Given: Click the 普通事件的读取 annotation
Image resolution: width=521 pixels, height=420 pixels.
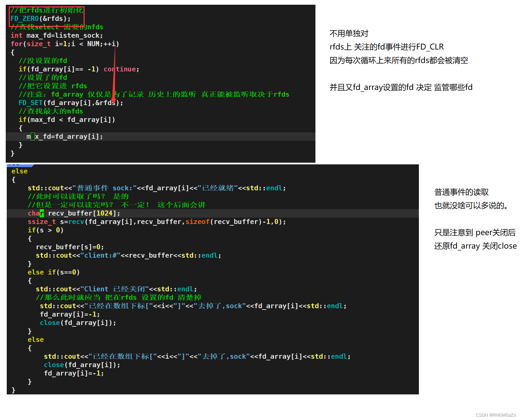Looking at the screenshot, I should click(x=461, y=192).
